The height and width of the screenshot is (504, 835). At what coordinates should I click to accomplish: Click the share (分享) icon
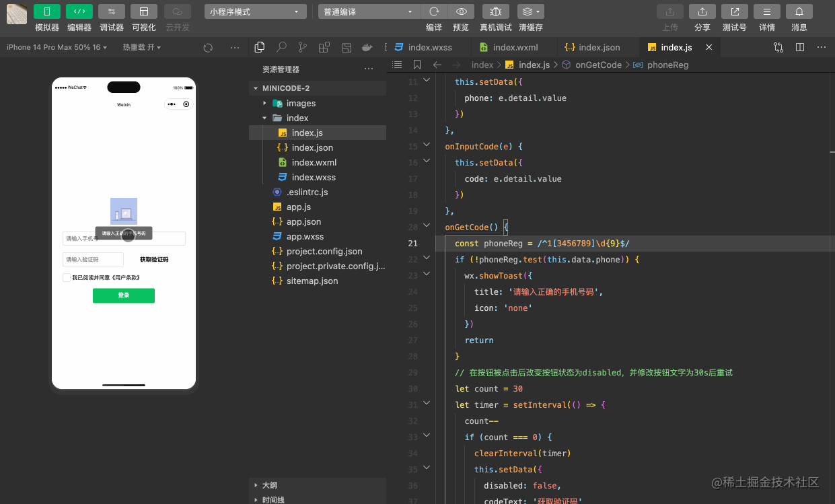click(702, 12)
